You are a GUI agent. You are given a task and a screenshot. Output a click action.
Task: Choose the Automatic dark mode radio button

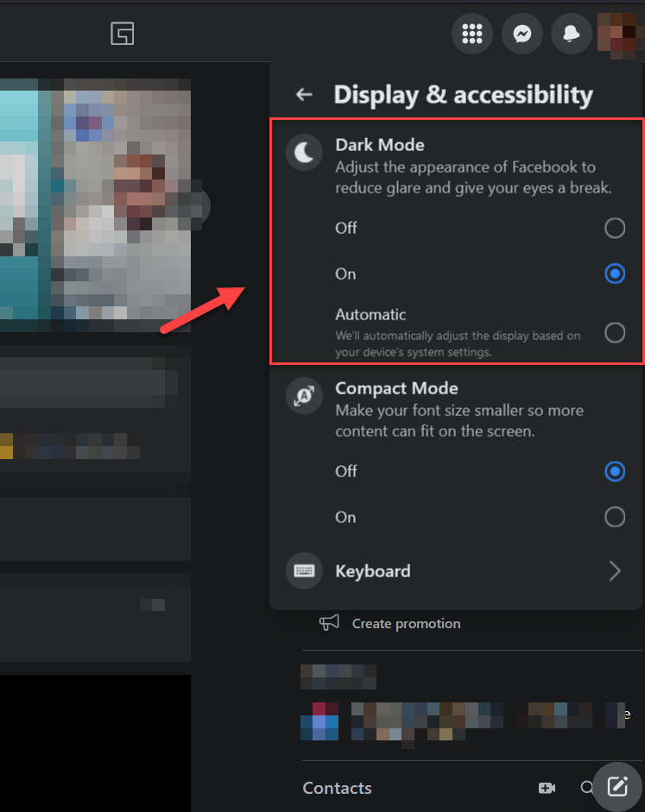click(615, 332)
